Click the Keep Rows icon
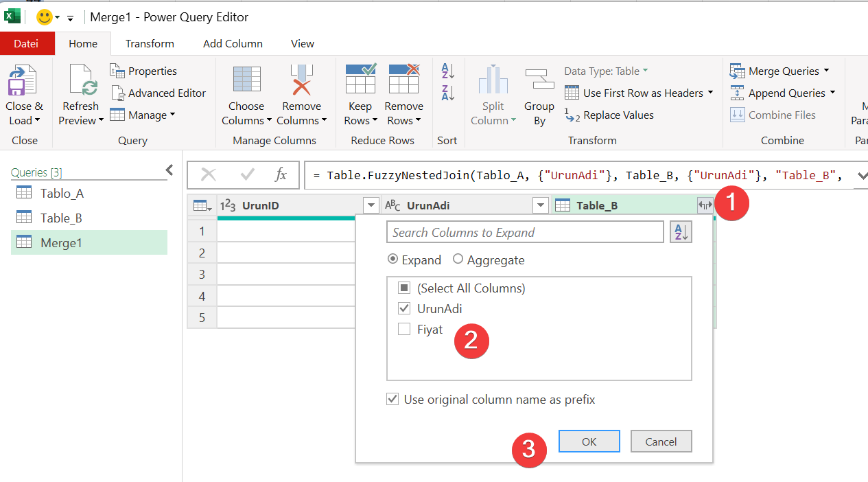The height and width of the screenshot is (482, 868). (x=360, y=80)
